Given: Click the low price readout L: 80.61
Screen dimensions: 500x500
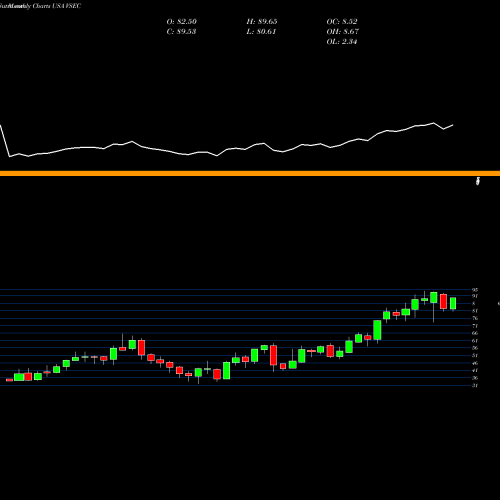Looking at the screenshot, I should pyautogui.click(x=261, y=32).
